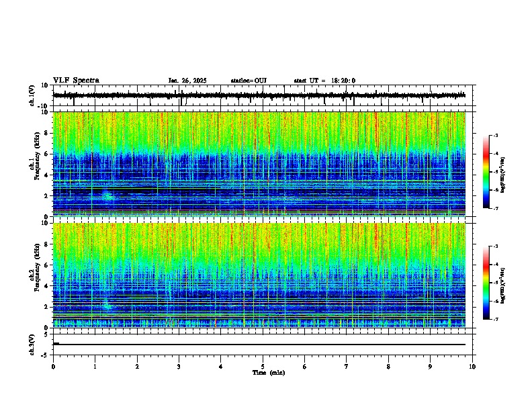Click the "VLF Spectra" plot title

(x=77, y=80)
